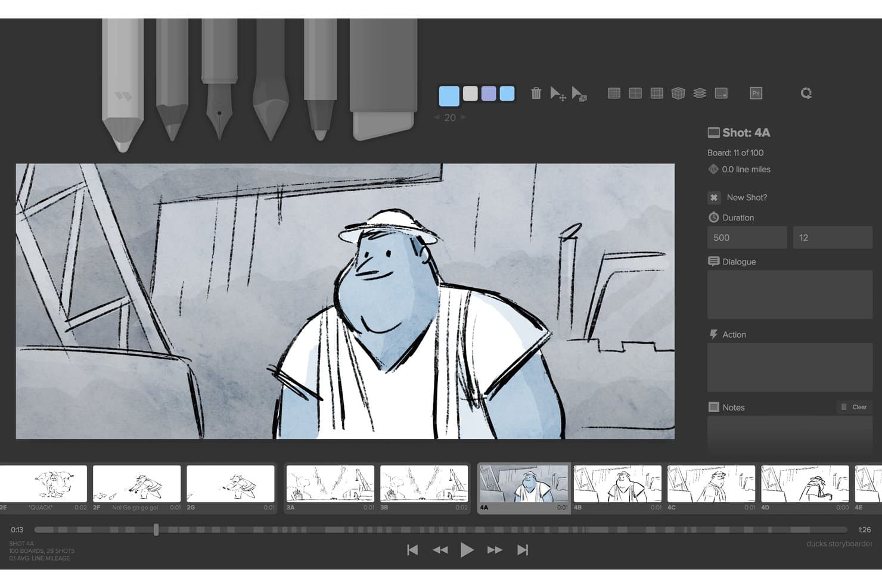Click the Action text box

(x=790, y=368)
